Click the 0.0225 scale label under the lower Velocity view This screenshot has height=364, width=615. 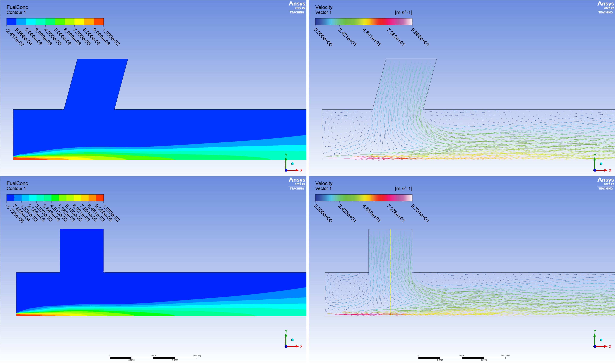[x=484, y=360]
